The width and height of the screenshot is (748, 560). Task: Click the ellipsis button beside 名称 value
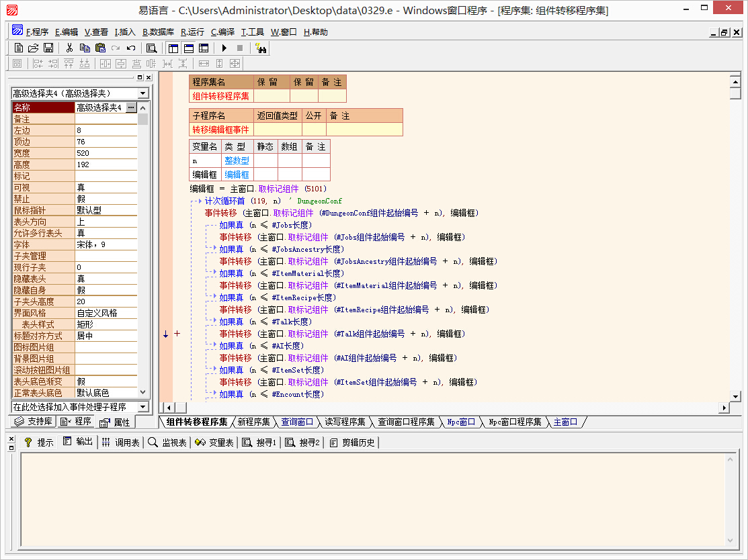pyautogui.click(x=130, y=107)
